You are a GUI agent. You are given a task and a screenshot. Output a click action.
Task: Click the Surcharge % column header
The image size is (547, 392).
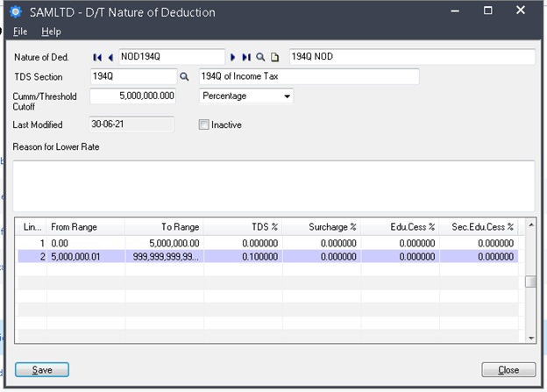coord(322,227)
